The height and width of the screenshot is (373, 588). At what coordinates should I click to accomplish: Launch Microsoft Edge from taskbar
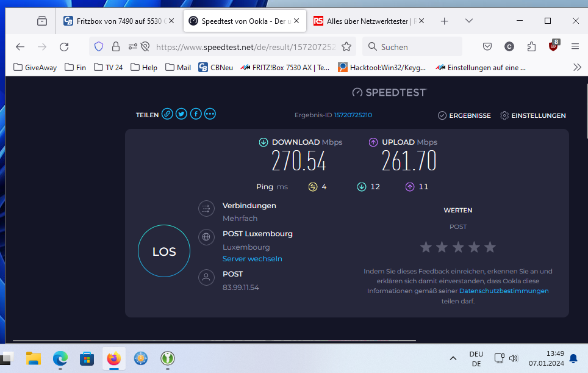(x=60, y=359)
